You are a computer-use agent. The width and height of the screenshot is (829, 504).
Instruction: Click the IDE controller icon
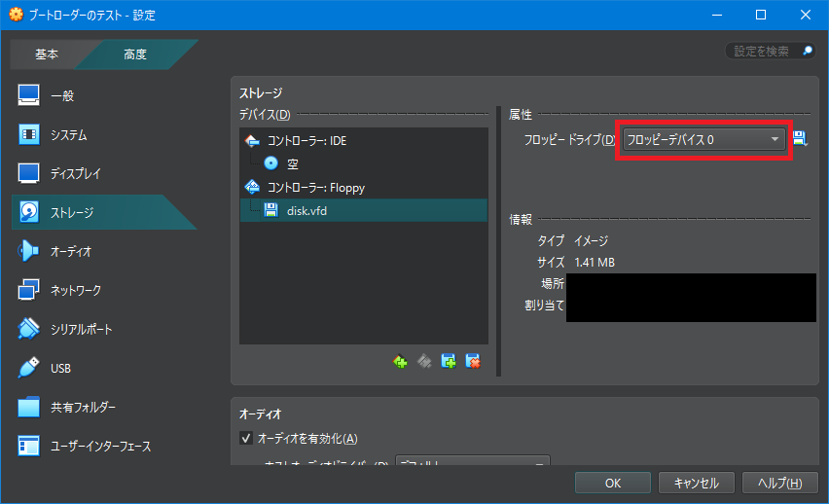252,141
